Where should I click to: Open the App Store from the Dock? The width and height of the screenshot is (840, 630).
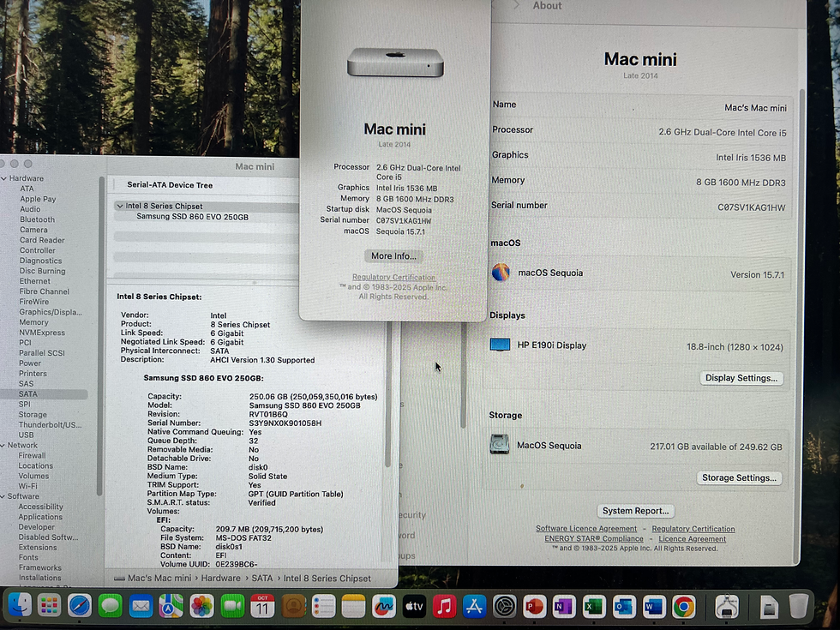click(476, 606)
